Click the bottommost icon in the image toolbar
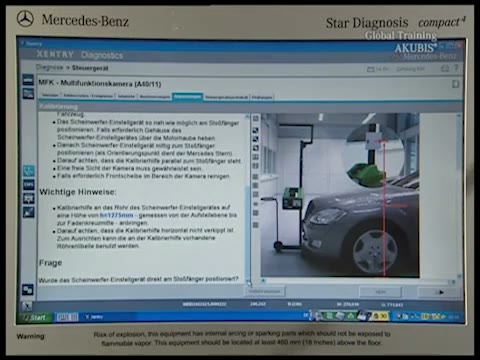This screenshot has width=480, height=360. pyautogui.click(x=256, y=225)
